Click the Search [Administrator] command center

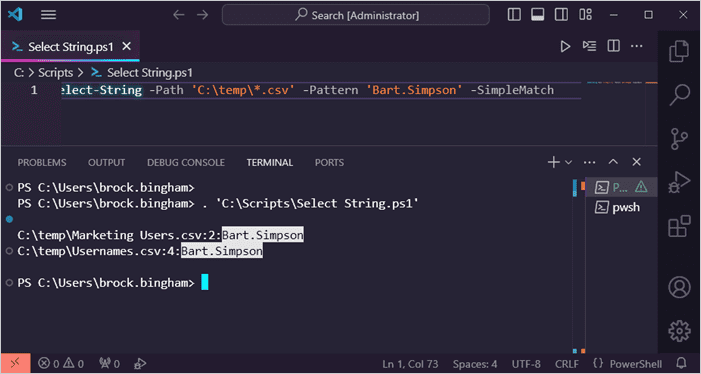[x=356, y=15]
